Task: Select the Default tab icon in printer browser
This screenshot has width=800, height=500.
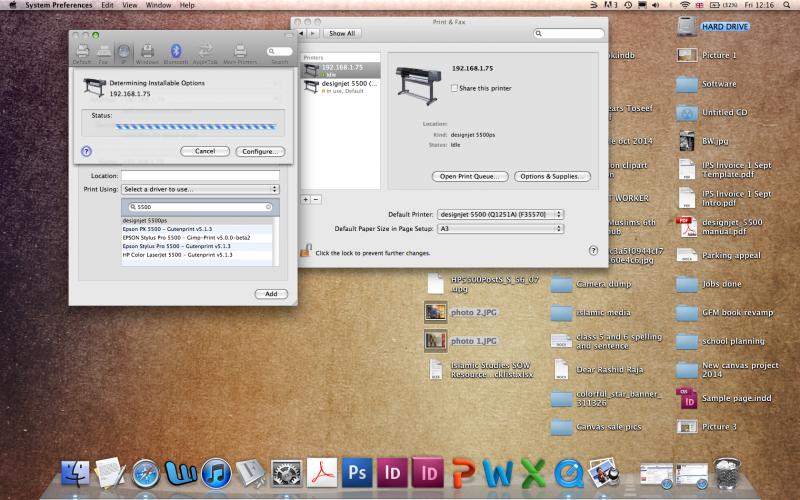Action: click(x=82, y=51)
